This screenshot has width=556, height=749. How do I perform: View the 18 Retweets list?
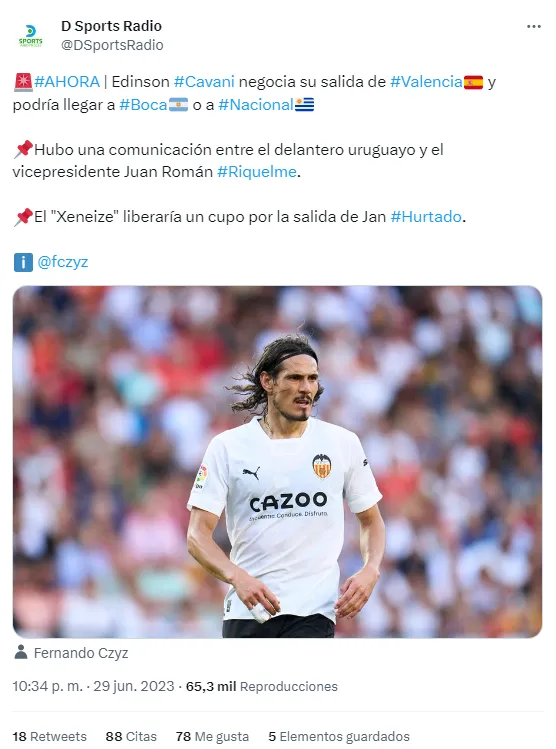(49, 736)
